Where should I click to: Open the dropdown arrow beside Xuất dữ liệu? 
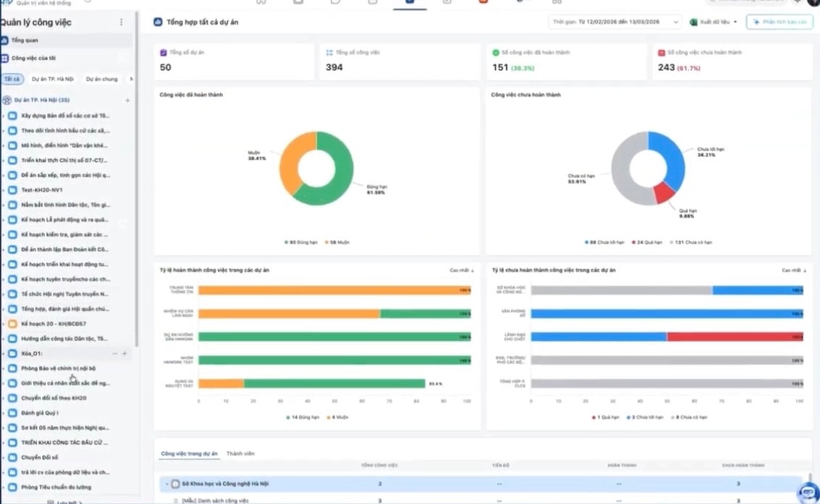pos(735,21)
